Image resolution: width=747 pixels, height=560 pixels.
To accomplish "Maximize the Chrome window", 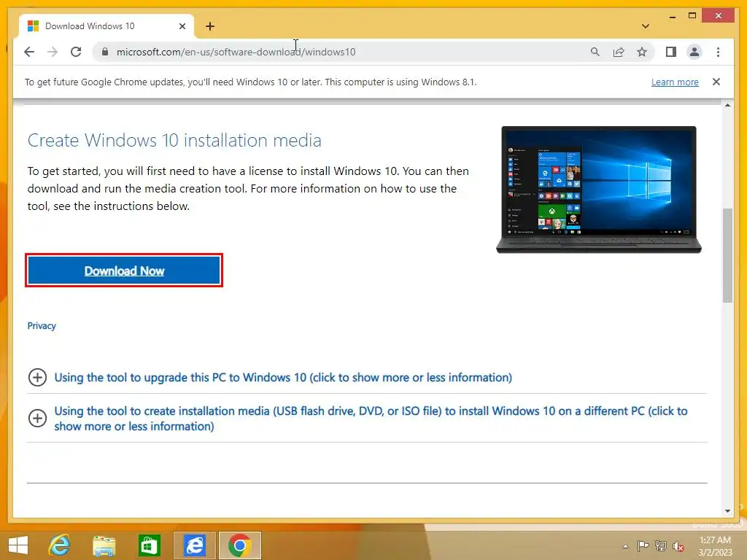I will 692,16.
